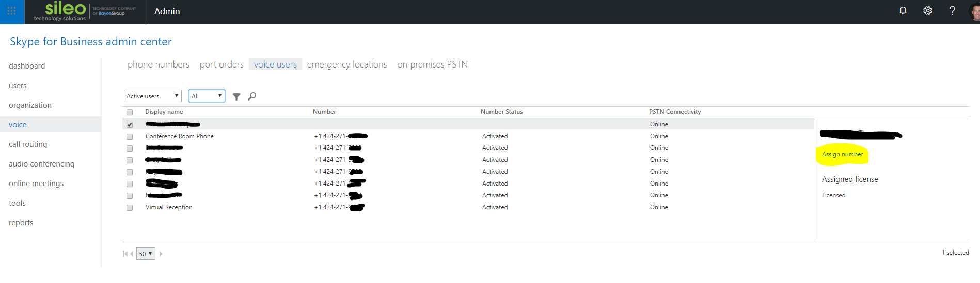Open settings gear icon
This screenshot has height=283, width=980.
click(x=928, y=11)
